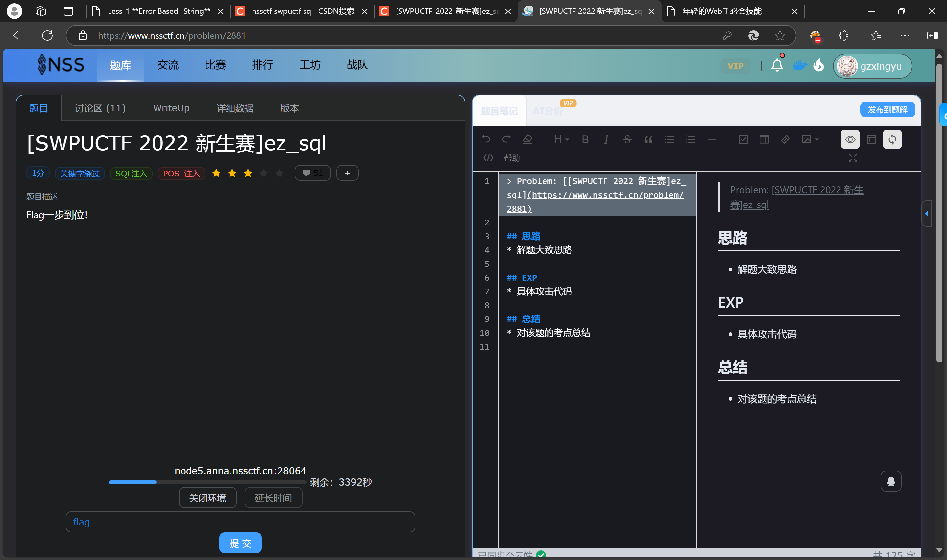Switch to the 讨论区 (11) tab

click(100, 108)
